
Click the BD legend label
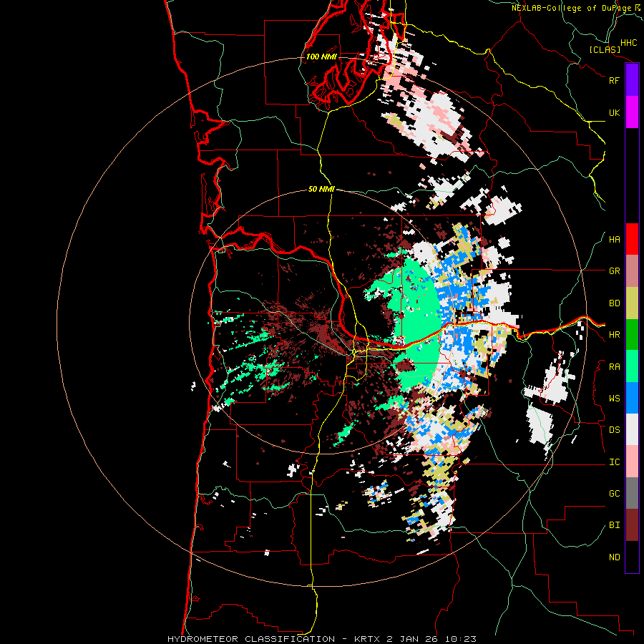point(614,303)
